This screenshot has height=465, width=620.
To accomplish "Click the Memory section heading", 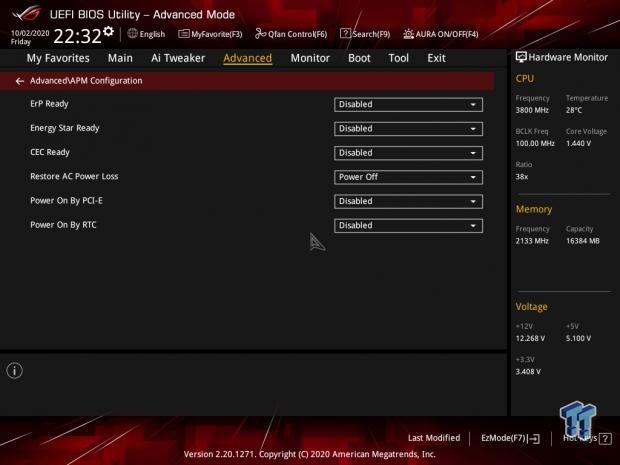I will click(534, 209).
